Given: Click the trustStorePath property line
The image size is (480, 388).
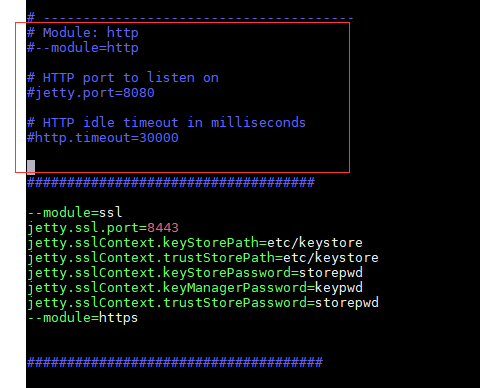Looking at the screenshot, I should (x=203, y=258).
